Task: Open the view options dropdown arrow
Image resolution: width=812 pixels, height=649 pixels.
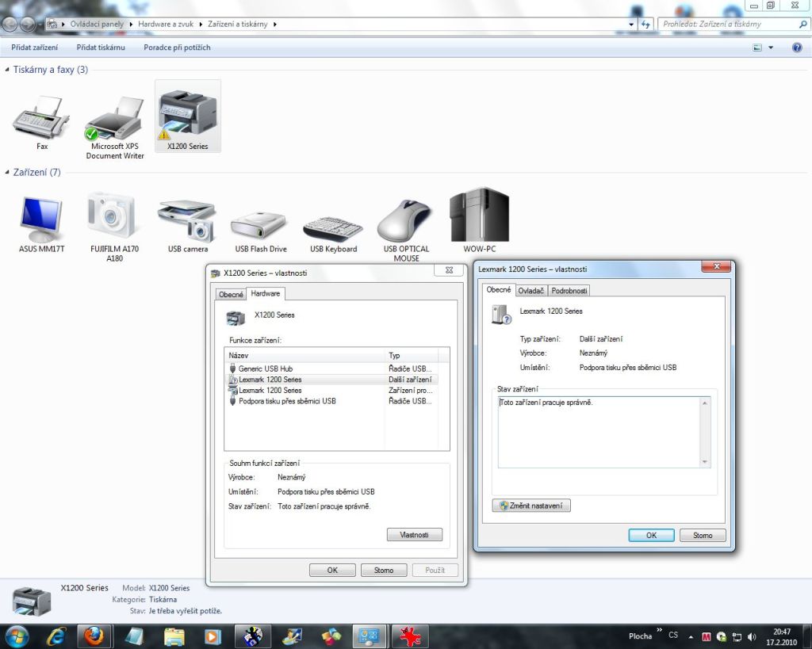Action: (771, 48)
